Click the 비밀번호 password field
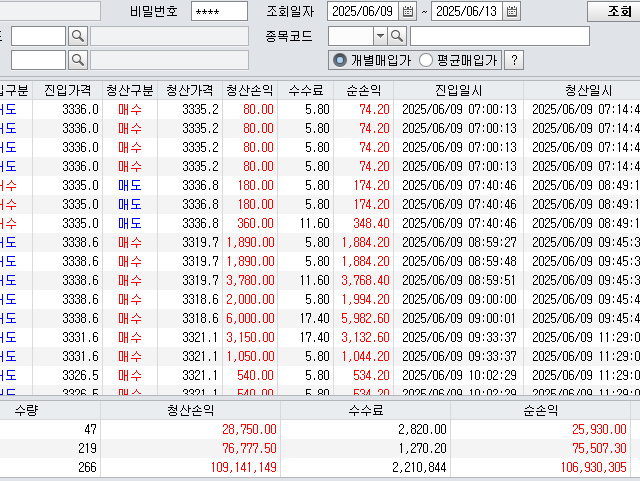The width and height of the screenshot is (640, 481). [x=219, y=12]
